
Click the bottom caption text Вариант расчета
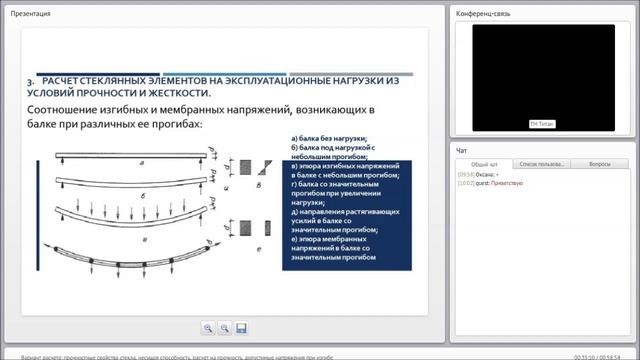click(177, 358)
